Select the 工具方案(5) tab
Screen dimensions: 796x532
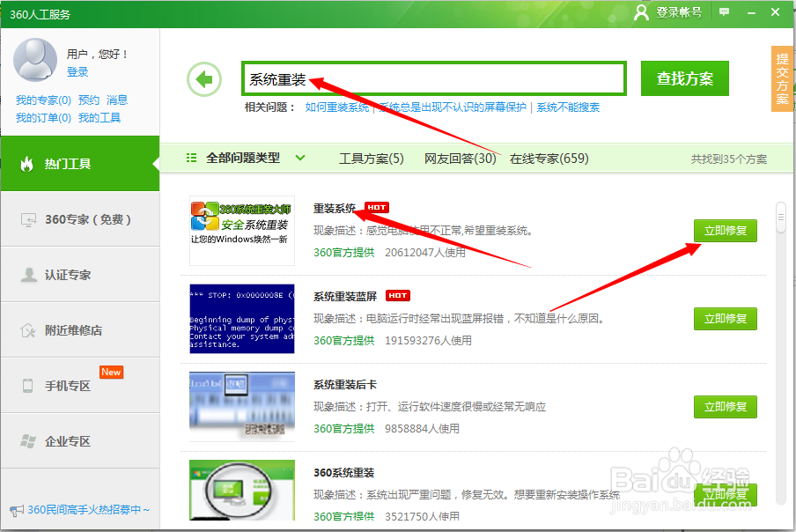coord(371,159)
